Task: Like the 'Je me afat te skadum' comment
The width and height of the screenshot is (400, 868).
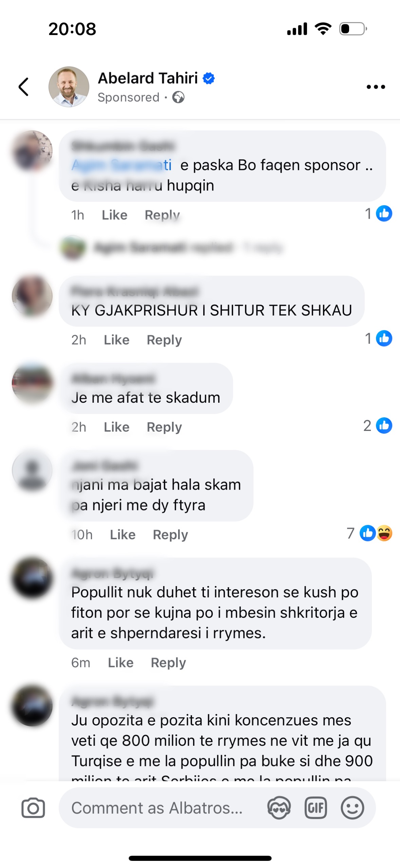Action: click(116, 427)
